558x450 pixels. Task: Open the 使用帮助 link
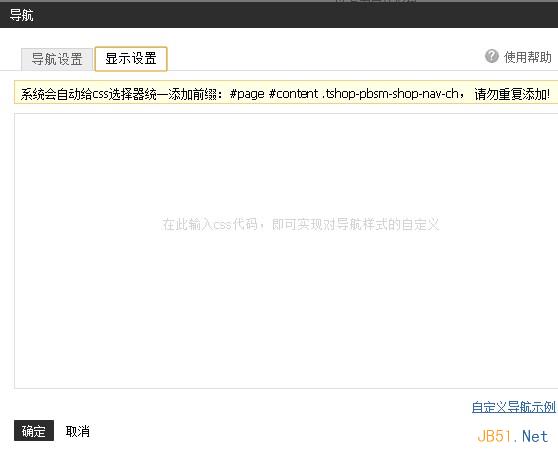click(527, 57)
